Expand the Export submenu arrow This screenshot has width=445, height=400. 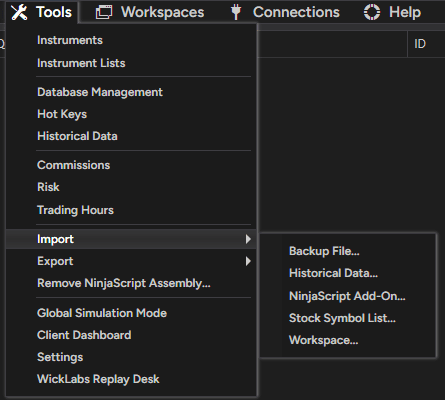pyautogui.click(x=248, y=261)
